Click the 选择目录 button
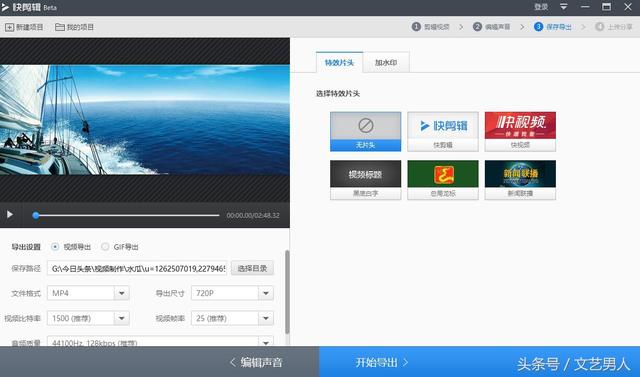 click(x=252, y=268)
